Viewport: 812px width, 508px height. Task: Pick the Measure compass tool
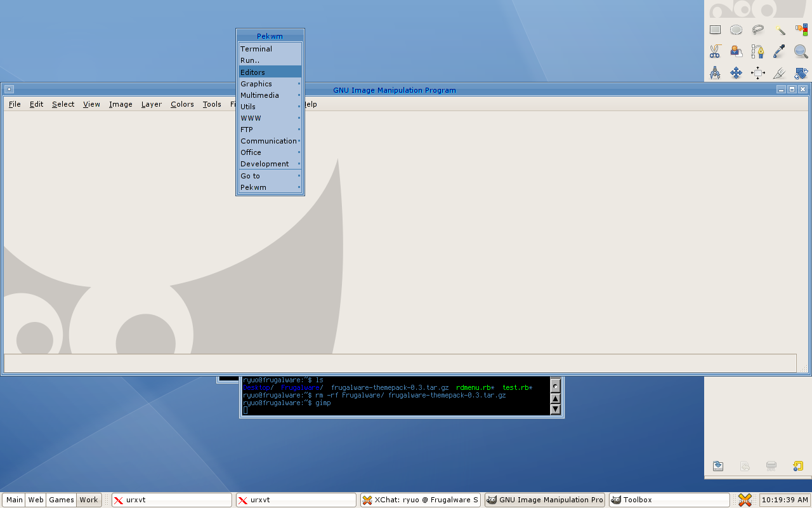pos(715,73)
